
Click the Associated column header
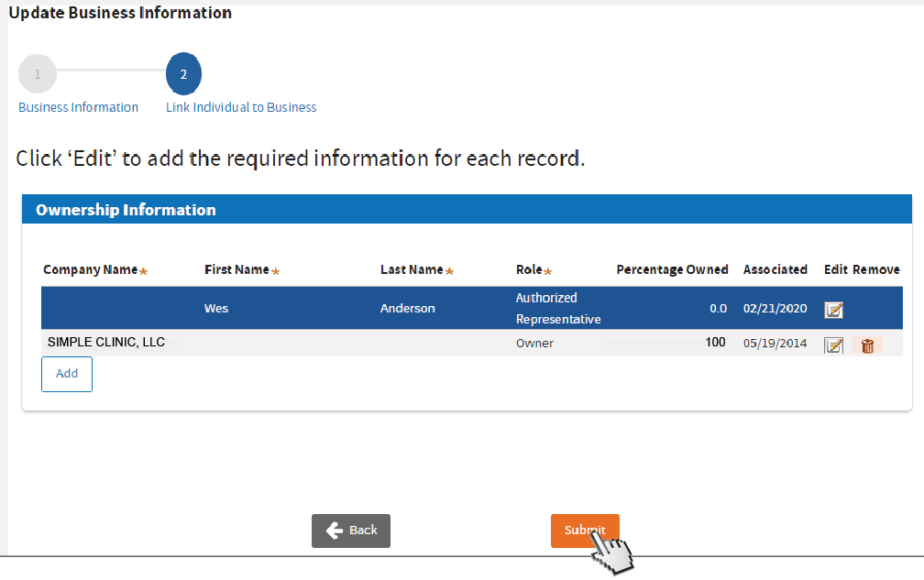pyautogui.click(x=775, y=269)
